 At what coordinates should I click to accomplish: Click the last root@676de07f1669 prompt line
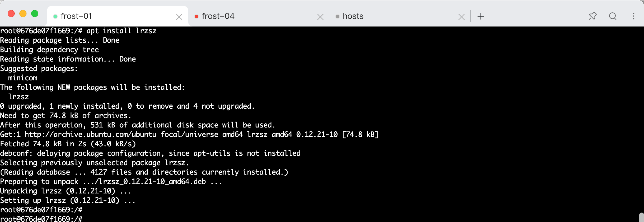(x=41, y=219)
